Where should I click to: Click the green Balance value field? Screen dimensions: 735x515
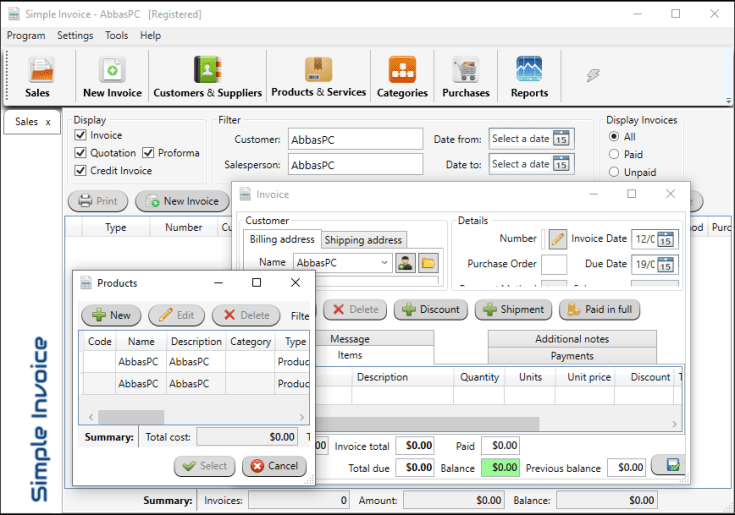(500, 468)
